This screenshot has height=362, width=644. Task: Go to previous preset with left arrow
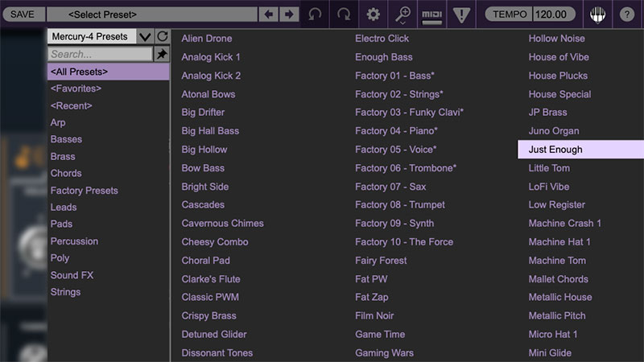[x=269, y=14]
